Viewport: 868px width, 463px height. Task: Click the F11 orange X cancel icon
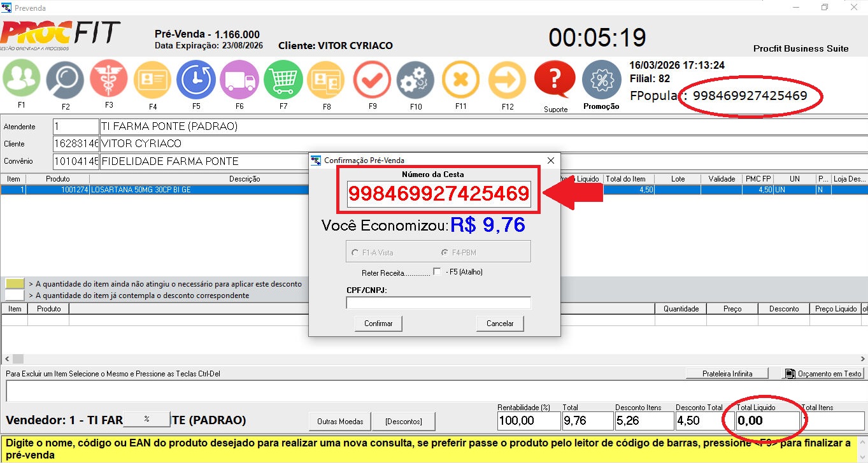(460, 80)
